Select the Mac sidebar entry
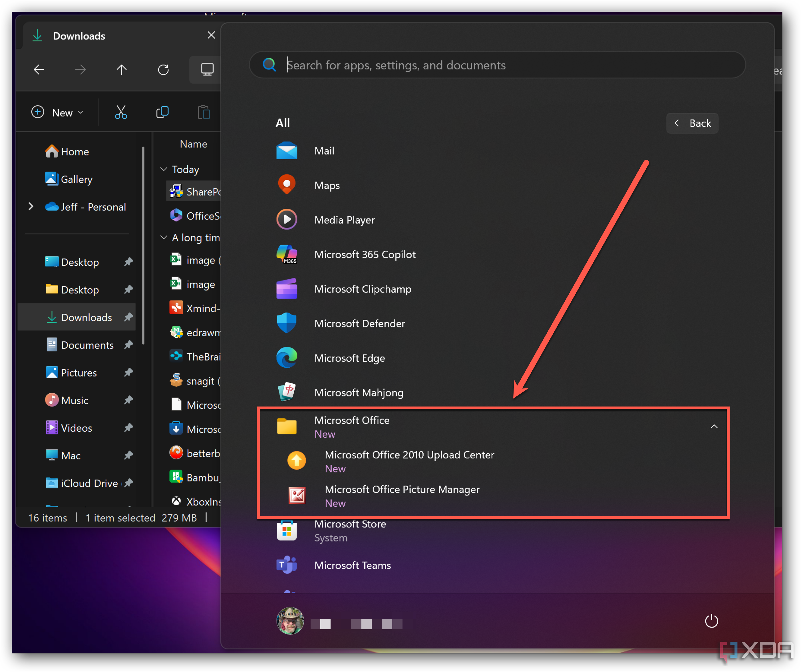This screenshot has width=801, height=672. pyautogui.click(x=76, y=456)
